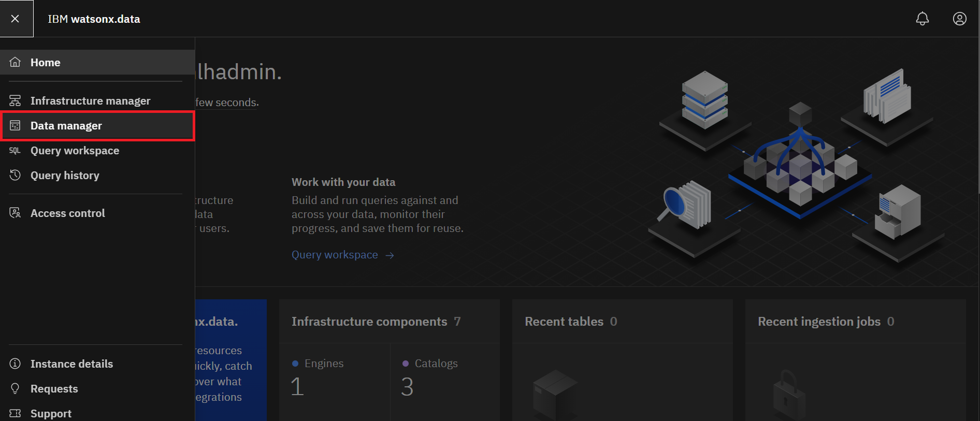
Task: Go to Home in the menu
Action: 97,62
